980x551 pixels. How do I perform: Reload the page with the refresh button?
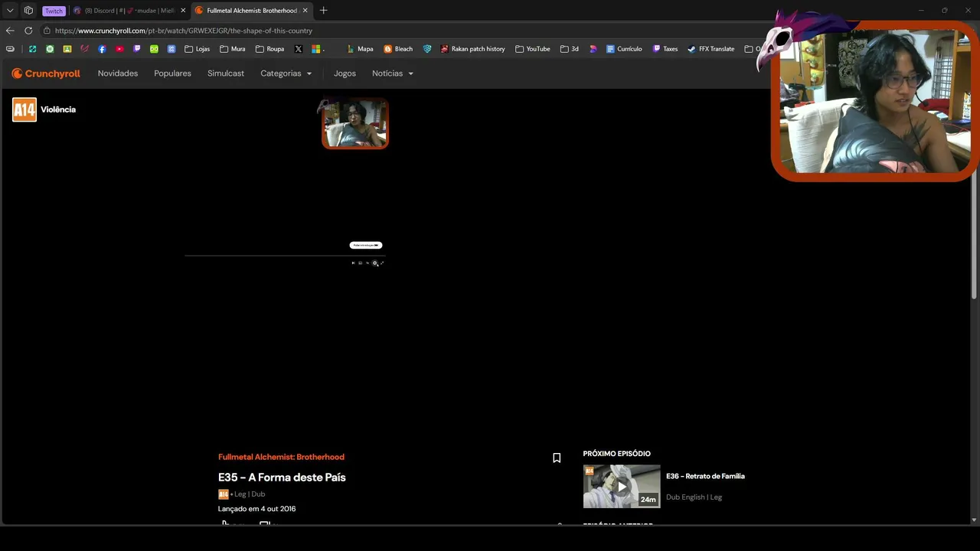[x=28, y=31]
